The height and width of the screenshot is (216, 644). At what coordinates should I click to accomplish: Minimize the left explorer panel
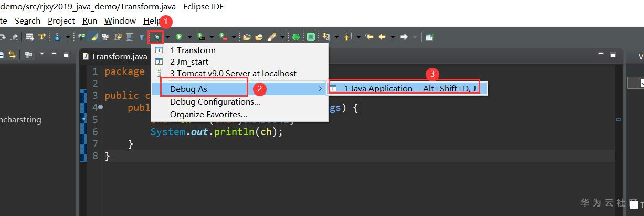[x=54, y=54]
